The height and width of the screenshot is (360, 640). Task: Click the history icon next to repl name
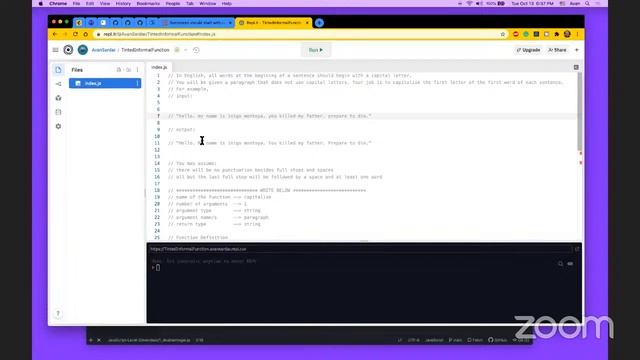(x=196, y=50)
